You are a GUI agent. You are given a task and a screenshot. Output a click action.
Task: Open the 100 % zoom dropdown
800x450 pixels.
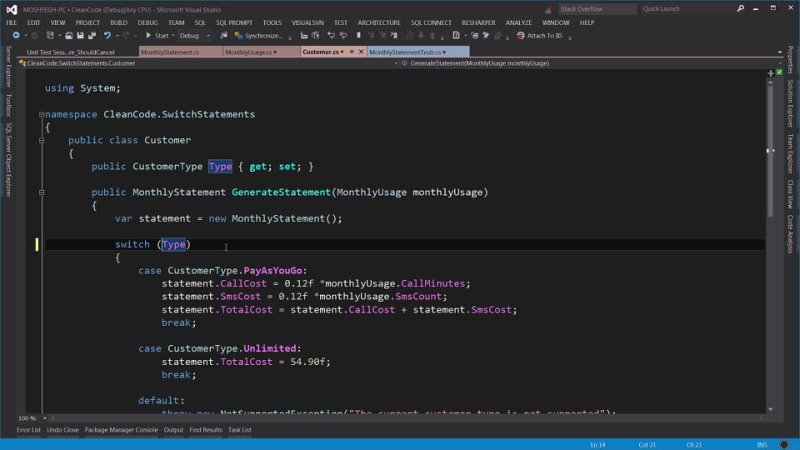[31, 418]
